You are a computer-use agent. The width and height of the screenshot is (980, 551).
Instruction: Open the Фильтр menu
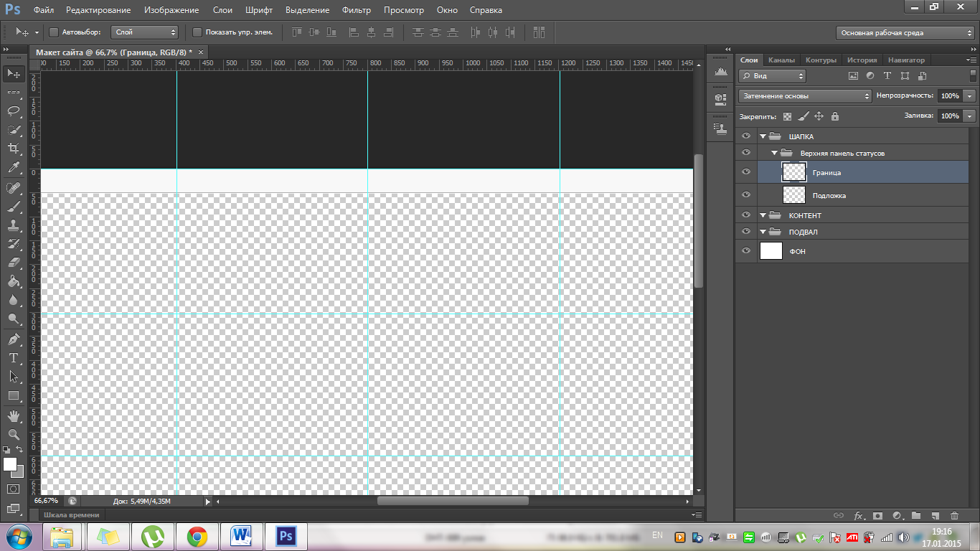[x=357, y=10]
